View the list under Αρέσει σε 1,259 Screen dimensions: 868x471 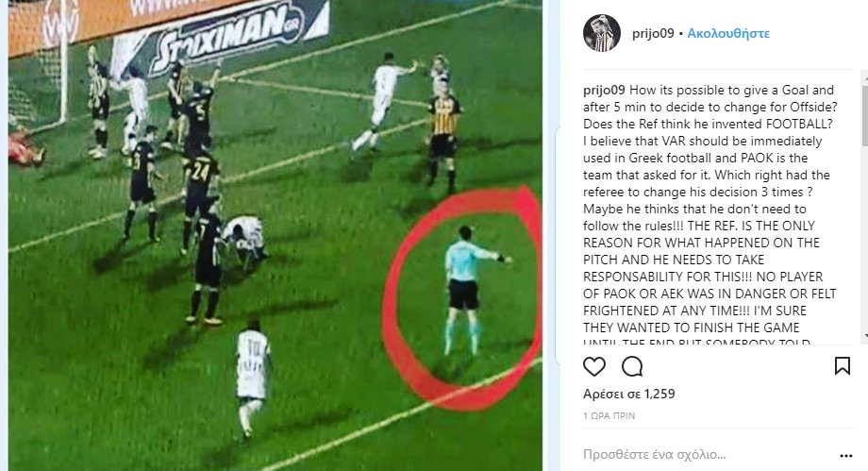[x=629, y=394]
